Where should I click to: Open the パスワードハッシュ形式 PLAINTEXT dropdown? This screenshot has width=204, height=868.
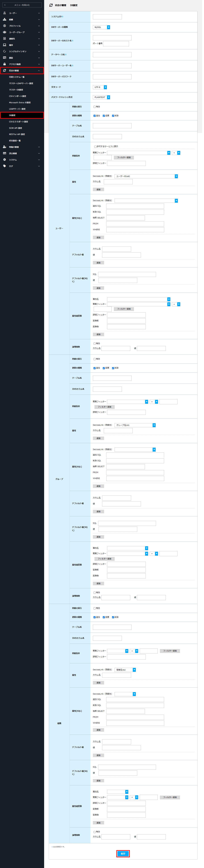(x=101, y=97)
